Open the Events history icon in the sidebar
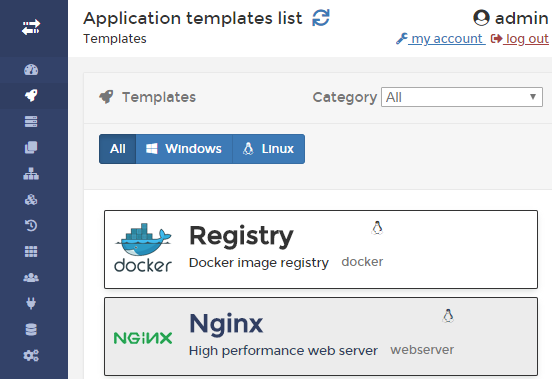 [x=31, y=225]
